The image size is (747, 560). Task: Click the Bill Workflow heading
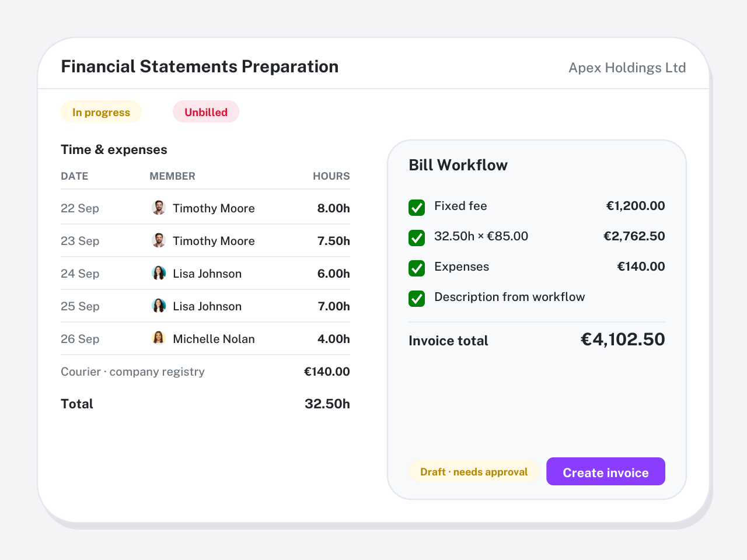click(x=458, y=165)
